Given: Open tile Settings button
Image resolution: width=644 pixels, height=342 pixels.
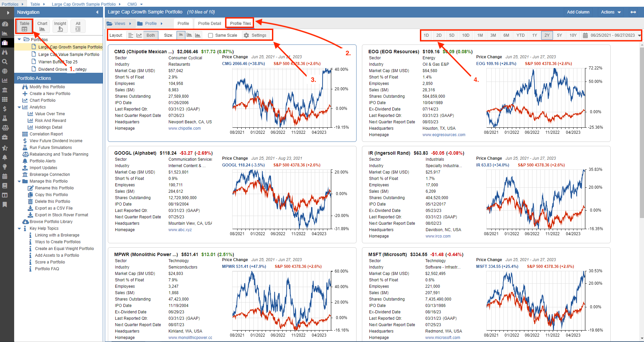Looking at the screenshot, I should pos(255,35).
